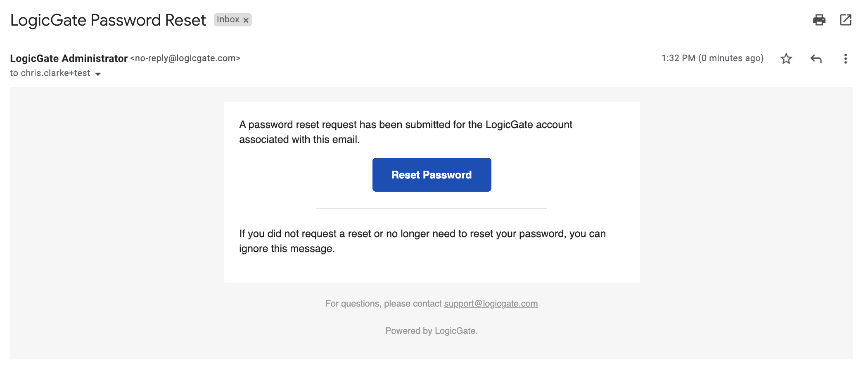Click the horizontal divider line
This screenshot has height=371, width=868.
tap(432, 209)
